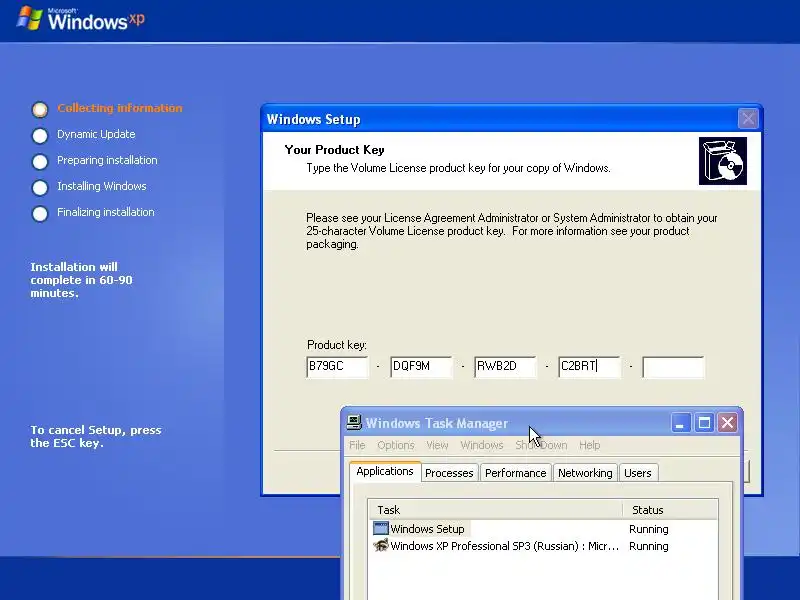Switch to the Performance tab

[515, 473]
